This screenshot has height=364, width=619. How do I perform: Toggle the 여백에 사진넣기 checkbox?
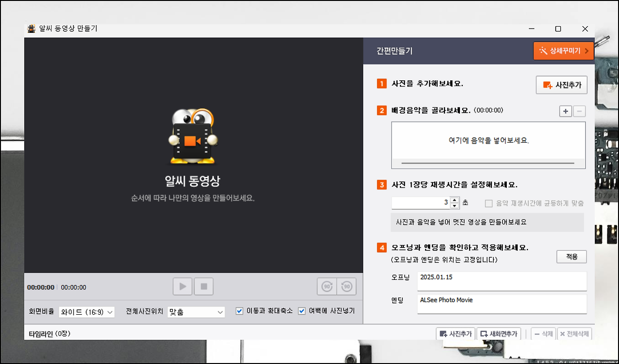click(x=302, y=311)
